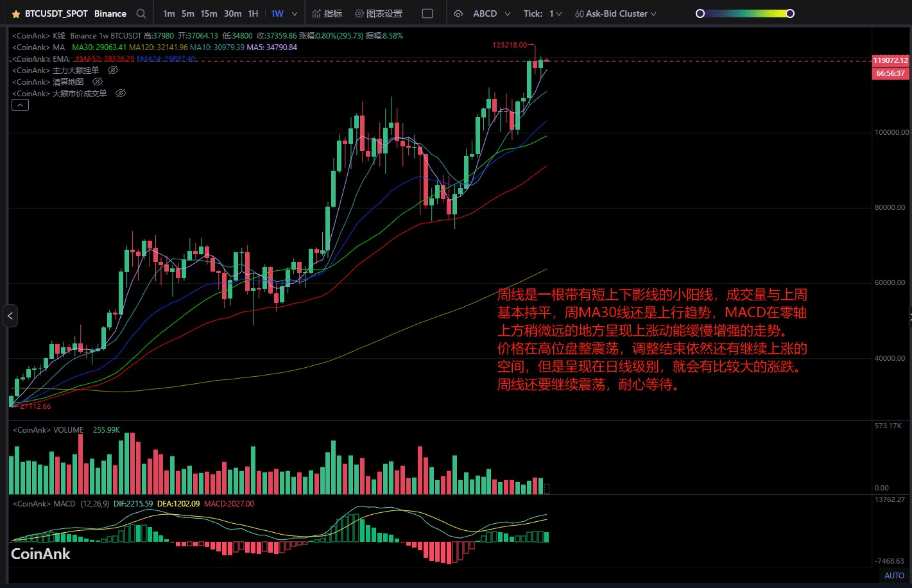Image resolution: width=912 pixels, height=588 pixels.
Task: Show the 清算地图 indicator via eye icon
Action: tap(98, 82)
